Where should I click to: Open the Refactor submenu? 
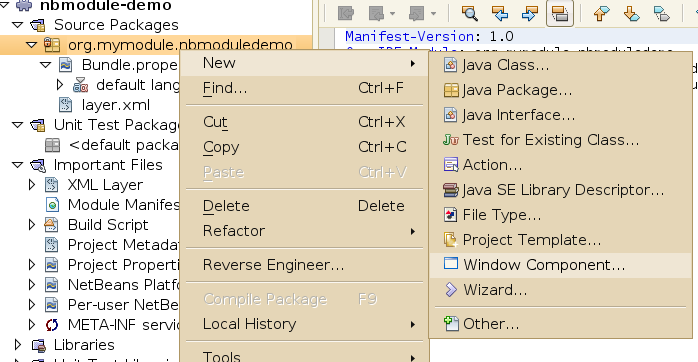(304, 231)
